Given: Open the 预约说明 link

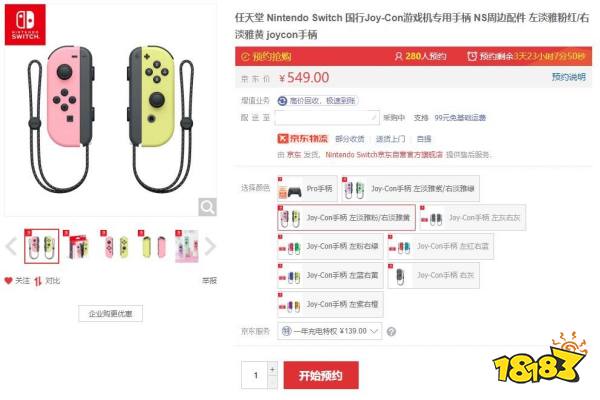Looking at the screenshot, I should pyautogui.click(x=568, y=77).
